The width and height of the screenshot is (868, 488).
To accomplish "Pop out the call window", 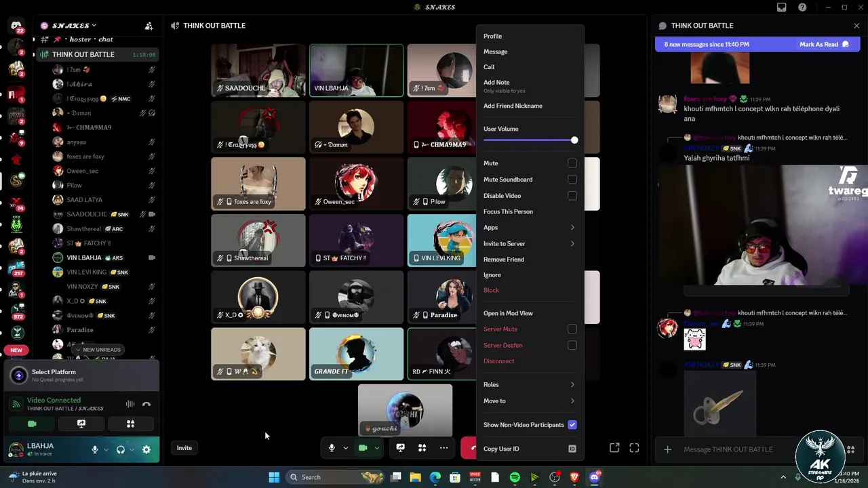I will [x=614, y=448].
